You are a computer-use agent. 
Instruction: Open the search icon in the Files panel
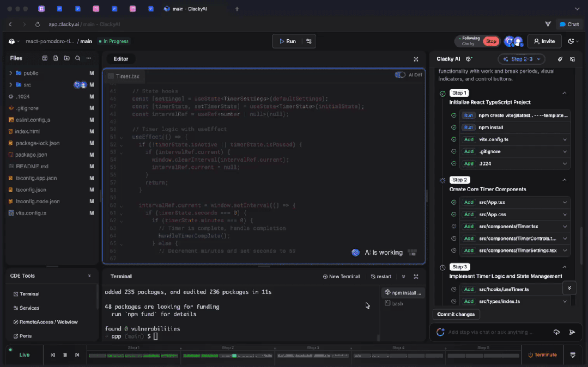click(77, 58)
